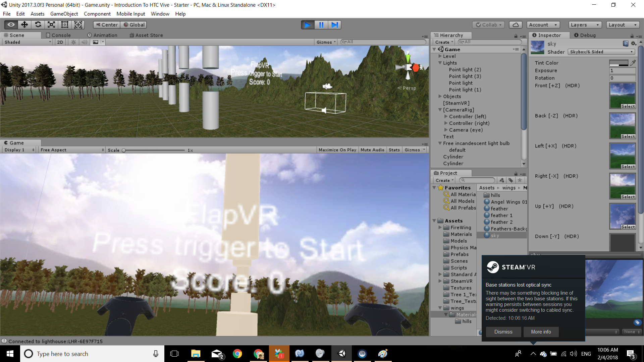Select the Rect Transform tool icon
Image resolution: width=644 pixels, height=362 pixels.
click(65, 25)
